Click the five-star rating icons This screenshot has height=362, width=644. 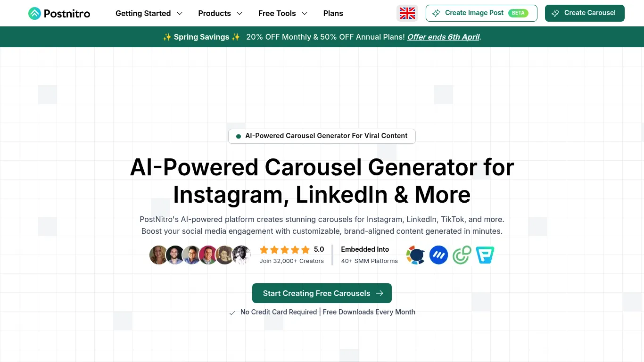285,250
